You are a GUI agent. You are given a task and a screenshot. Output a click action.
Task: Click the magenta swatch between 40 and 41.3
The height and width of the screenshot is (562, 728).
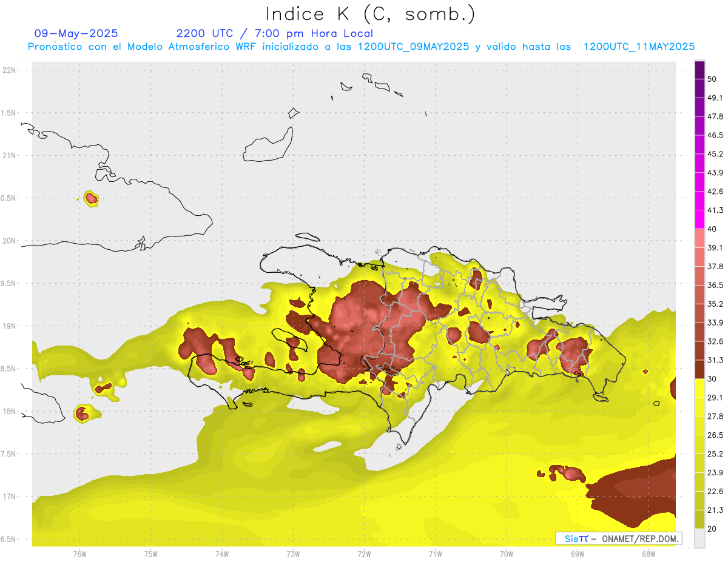click(700, 219)
